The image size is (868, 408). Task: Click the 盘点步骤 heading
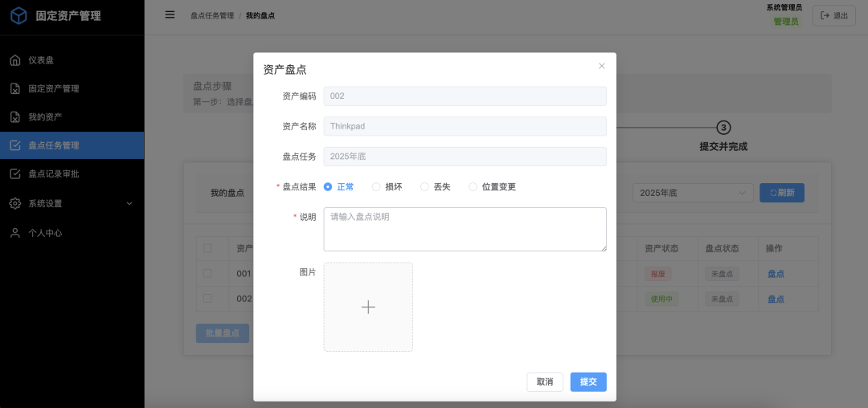[x=212, y=86]
